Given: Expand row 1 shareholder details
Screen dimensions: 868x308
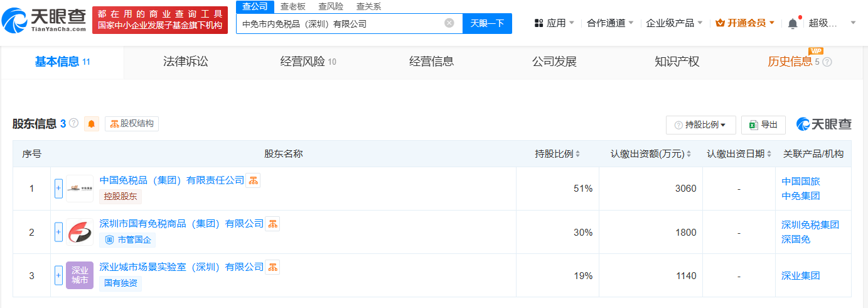Looking at the screenshot, I should tap(59, 189).
